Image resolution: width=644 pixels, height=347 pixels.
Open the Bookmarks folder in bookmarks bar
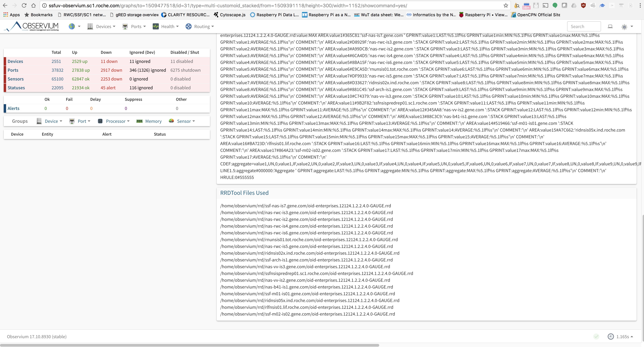[38, 15]
